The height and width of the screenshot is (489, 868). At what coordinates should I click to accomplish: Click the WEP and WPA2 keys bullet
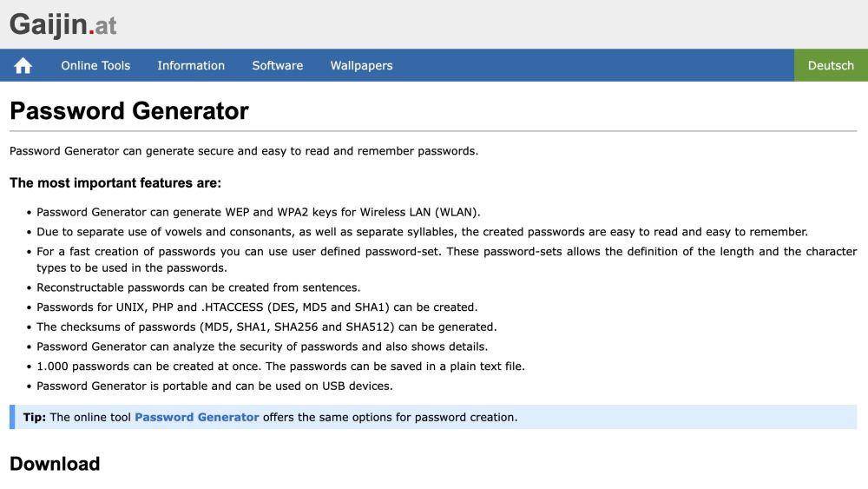pos(259,212)
